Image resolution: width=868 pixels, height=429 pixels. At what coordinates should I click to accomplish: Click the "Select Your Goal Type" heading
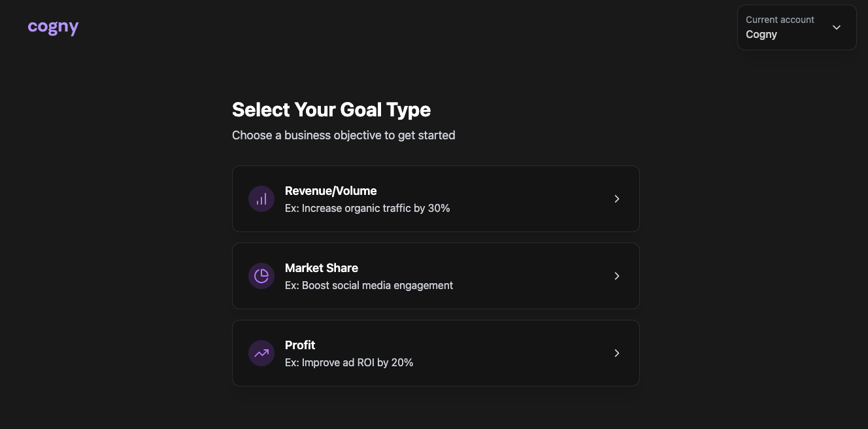[x=331, y=109]
